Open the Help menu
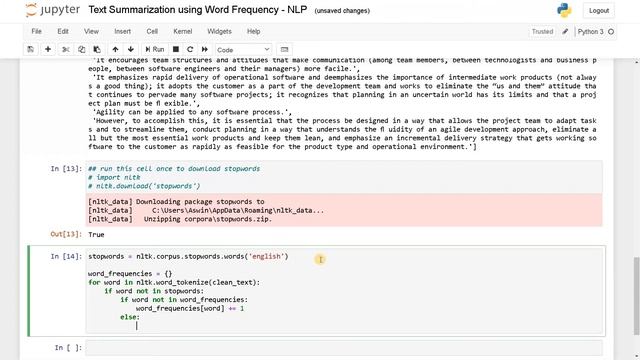This screenshot has width=640, height=360. [x=253, y=31]
